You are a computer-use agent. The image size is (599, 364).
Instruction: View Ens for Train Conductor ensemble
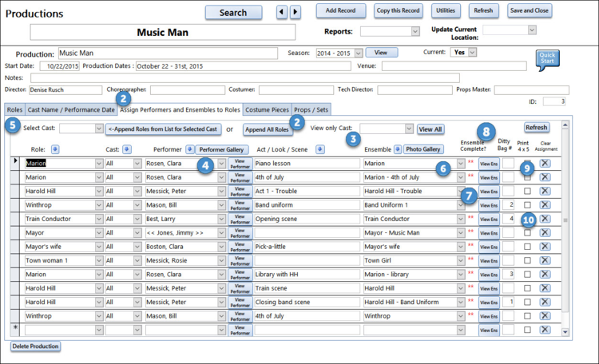point(489,220)
